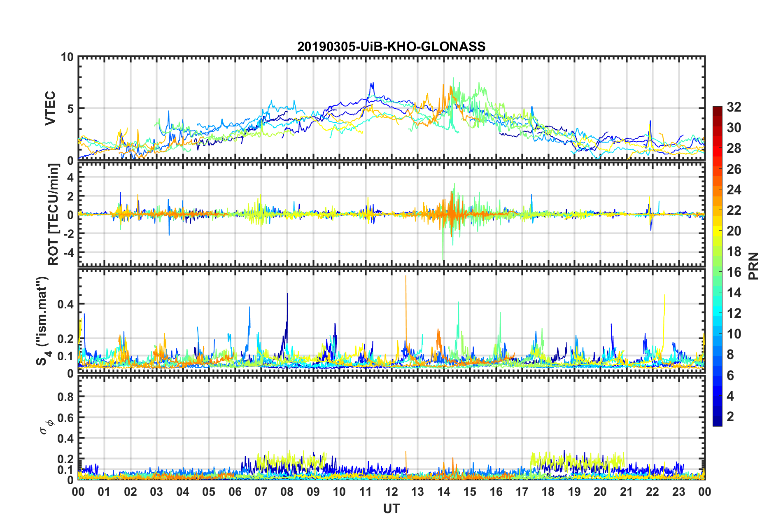Click UT hour tick label 01

(x=104, y=492)
